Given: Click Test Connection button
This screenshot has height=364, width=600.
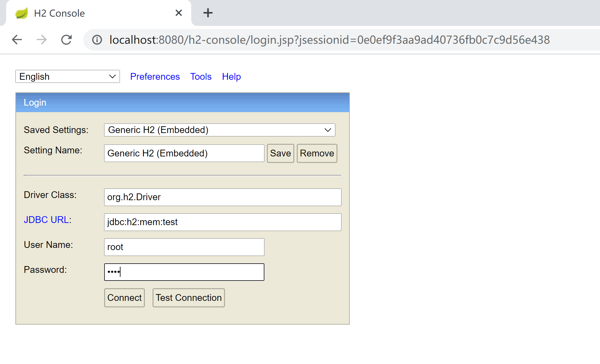Looking at the screenshot, I should (189, 297).
